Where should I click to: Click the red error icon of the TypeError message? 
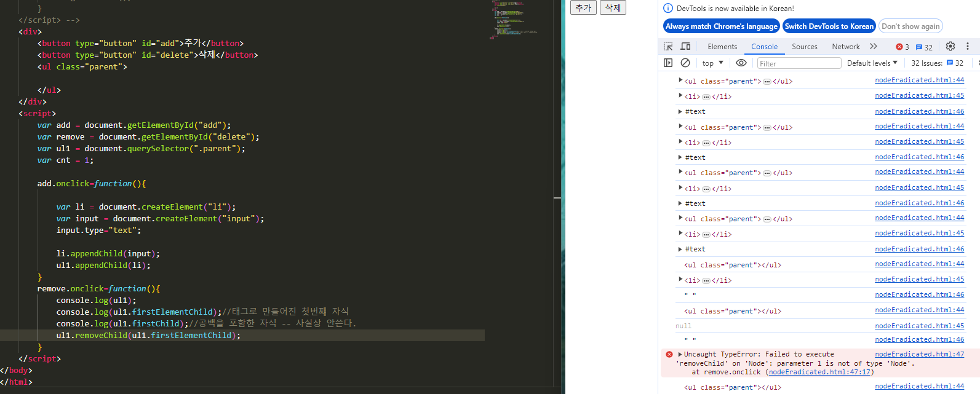coord(669,354)
